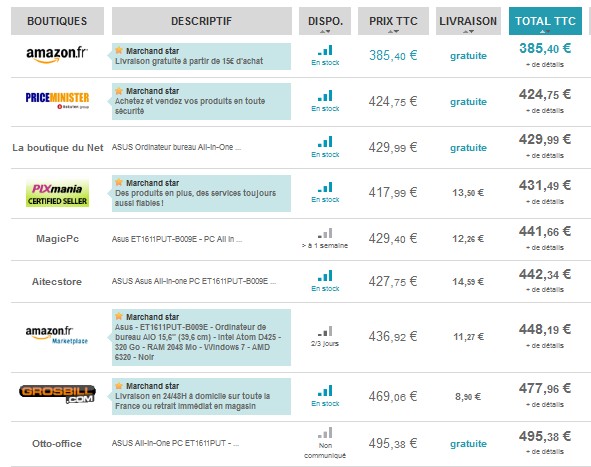The width and height of the screenshot is (591, 467).
Task: Open the La boutique du Net link
Action: coord(57,147)
